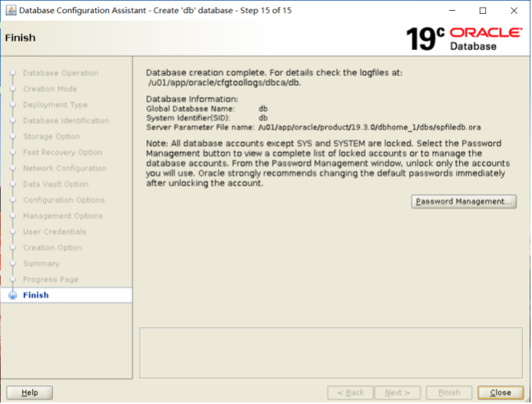Select the Network Configuration step
Image resolution: width=532 pixels, height=404 pixels.
coord(65,168)
